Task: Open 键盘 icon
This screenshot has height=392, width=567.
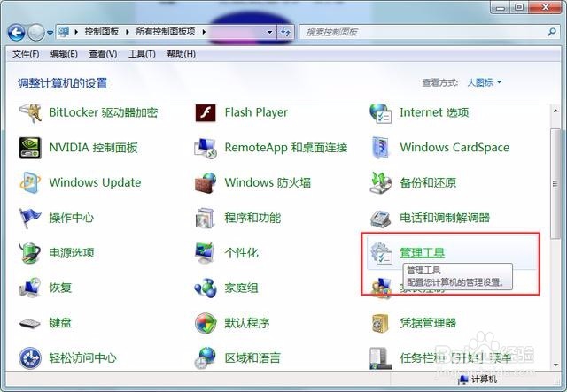Action: tap(30, 323)
